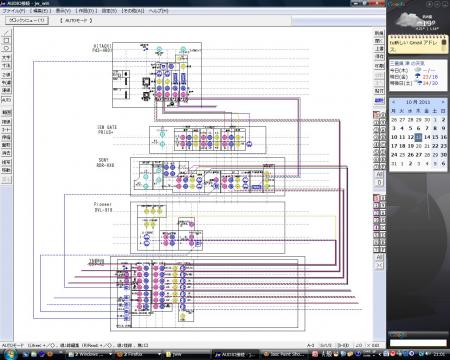The height and width of the screenshot is (360, 450).
Task: Open the その他(A) menu
Action: [x=133, y=11]
